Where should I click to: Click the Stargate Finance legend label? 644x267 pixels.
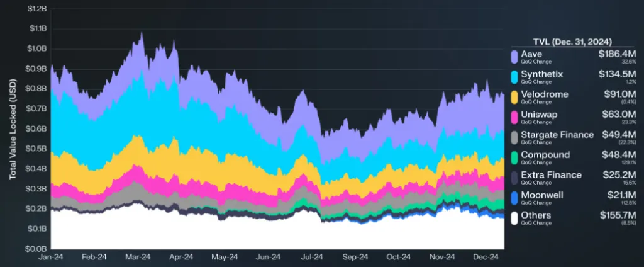click(557, 135)
